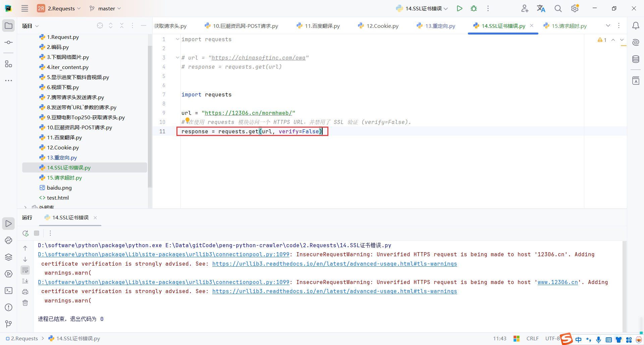
Task: Open first connectionpool.py:1099 file link
Action: (x=164, y=255)
